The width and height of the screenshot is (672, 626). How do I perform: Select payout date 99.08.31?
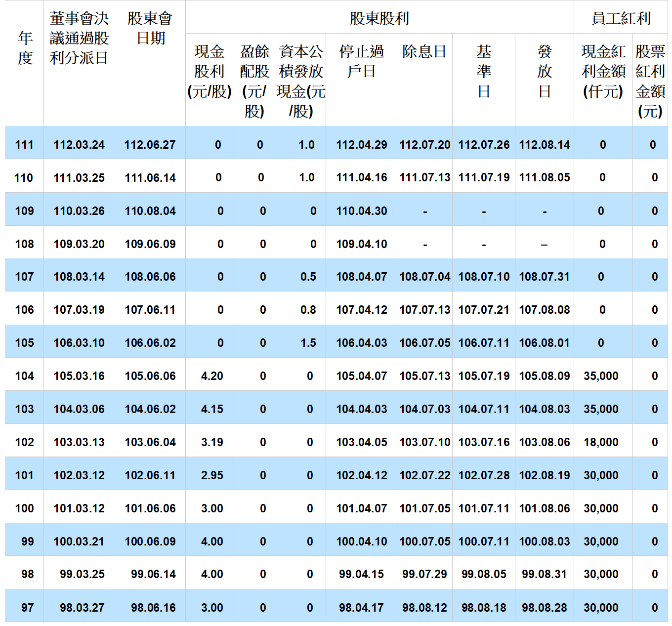pos(545,574)
